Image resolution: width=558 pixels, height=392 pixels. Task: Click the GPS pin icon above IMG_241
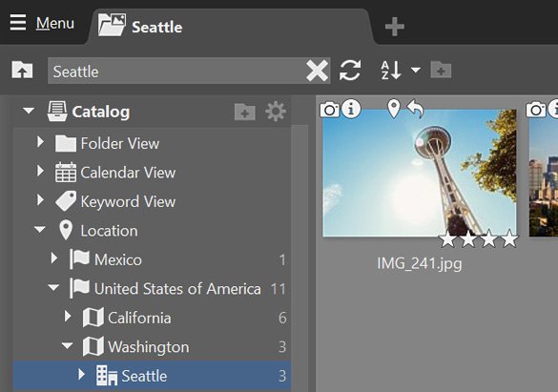[x=394, y=109]
